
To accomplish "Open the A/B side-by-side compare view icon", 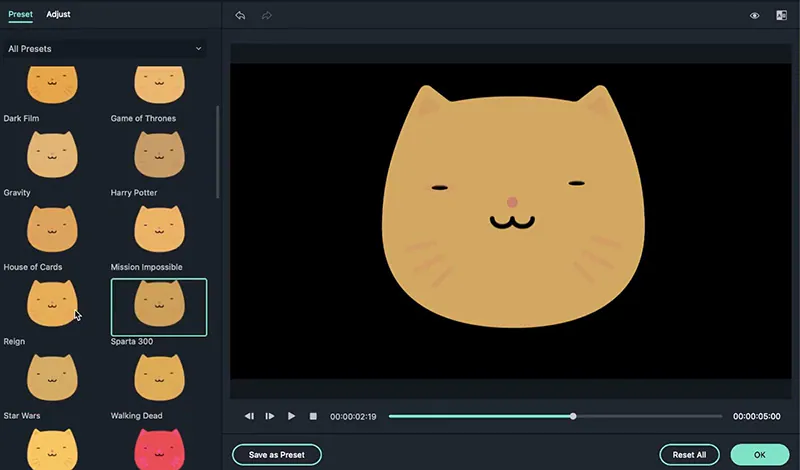I will click(781, 15).
